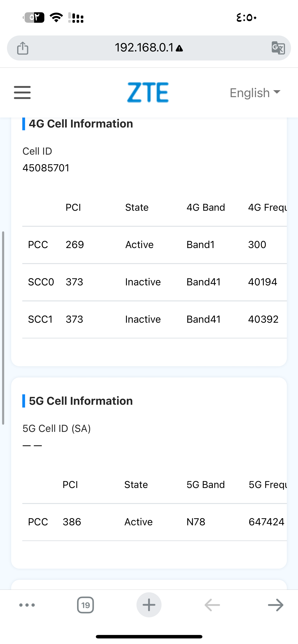Tap the 4G Cell ID value 45085701

click(46, 168)
